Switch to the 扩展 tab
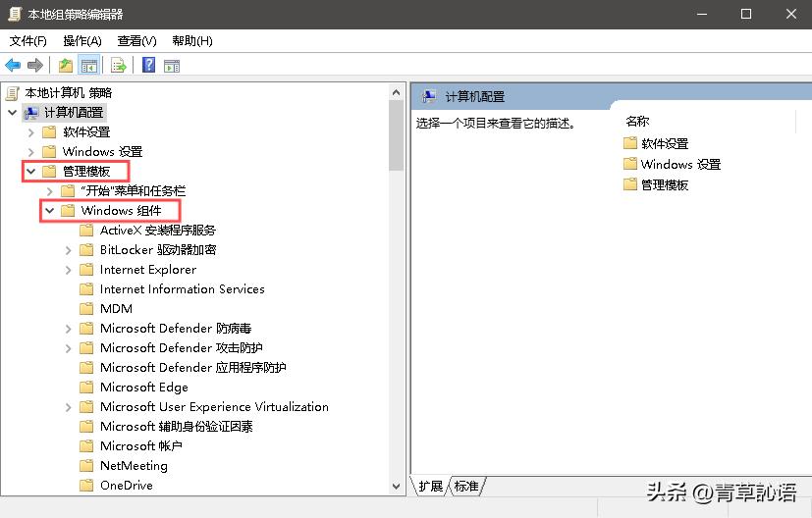812x518 pixels. tap(430, 486)
